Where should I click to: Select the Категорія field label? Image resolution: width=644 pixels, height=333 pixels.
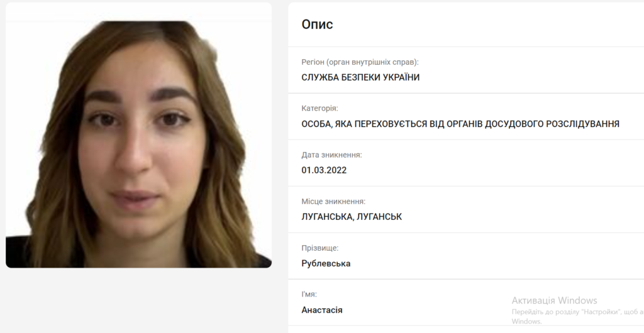click(319, 109)
